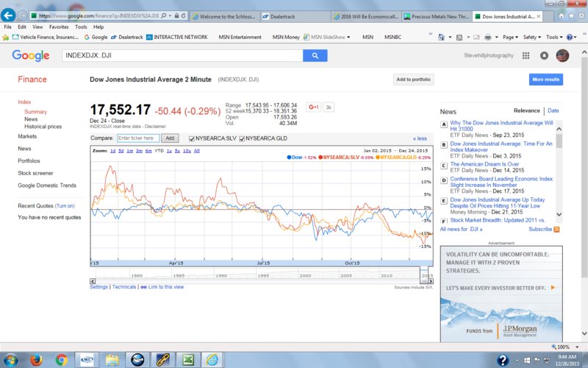Open the file explorer folder taskbar icon
Image resolution: width=588 pixels, height=368 pixels.
tap(112, 360)
